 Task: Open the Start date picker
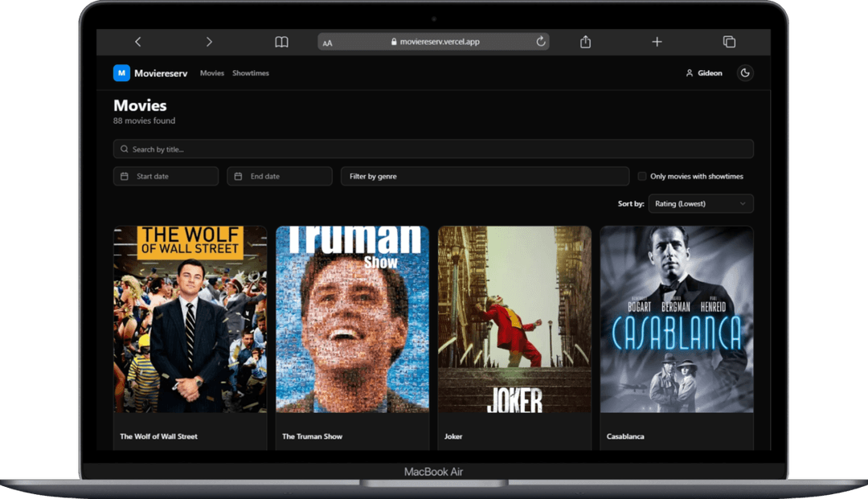tap(166, 176)
